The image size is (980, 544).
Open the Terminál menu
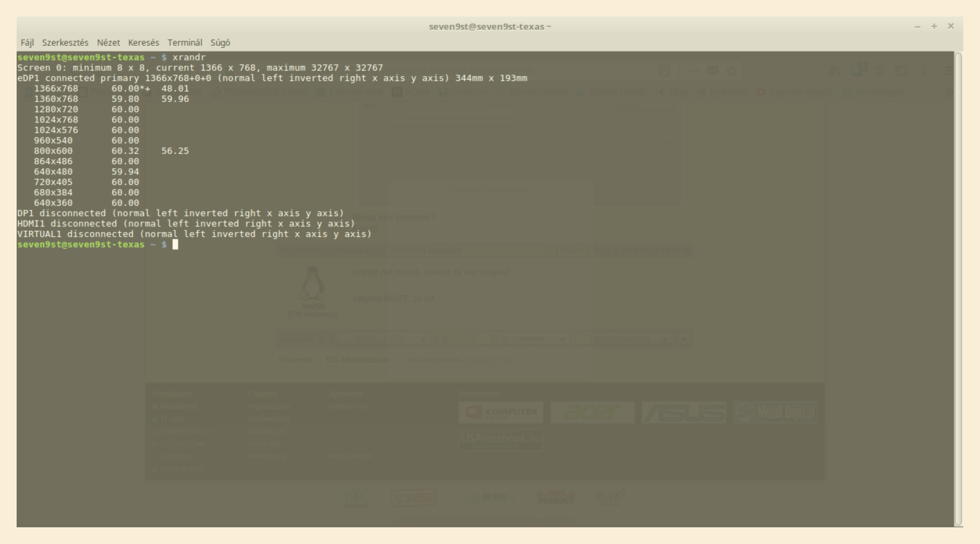[x=184, y=42]
